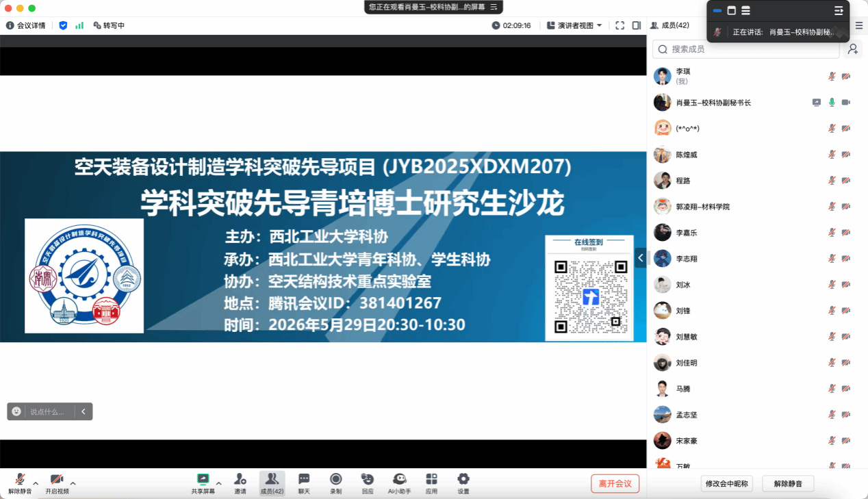Click the blue security shield icon
Image resolution: width=868 pixels, height=499 pixels.
(63, 25)
